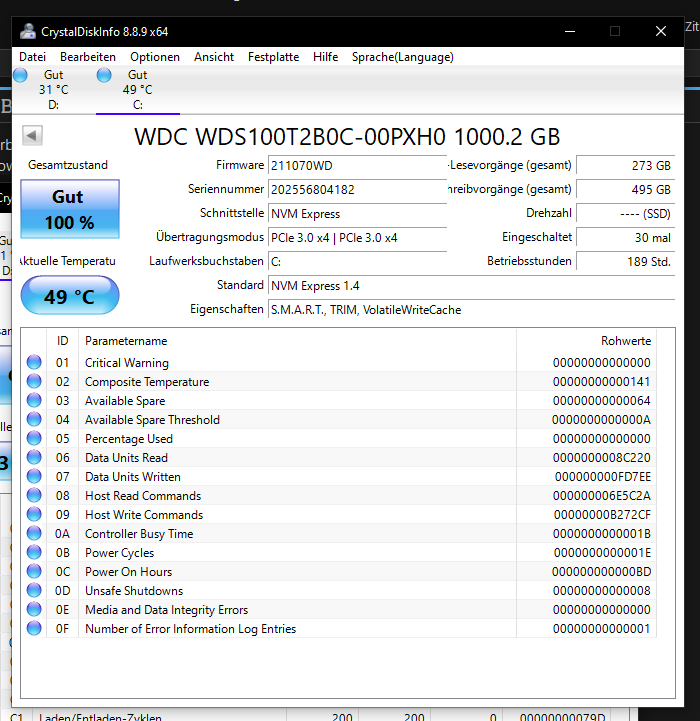Click the status orb for Available Spare row 03
The image size is (700, 721).
coord(34,401)
